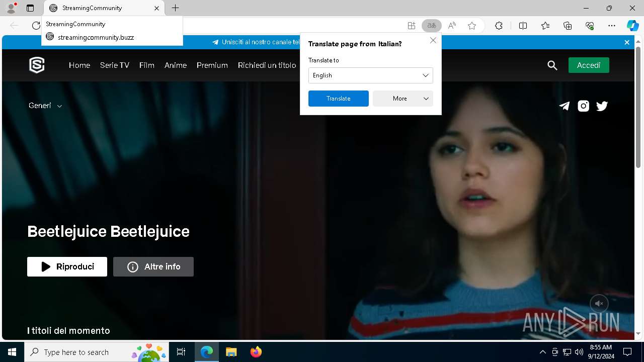Viewport: 644px width, 362px height.
Task: Click the Edge taskbar icon
Action: point(207,352)
